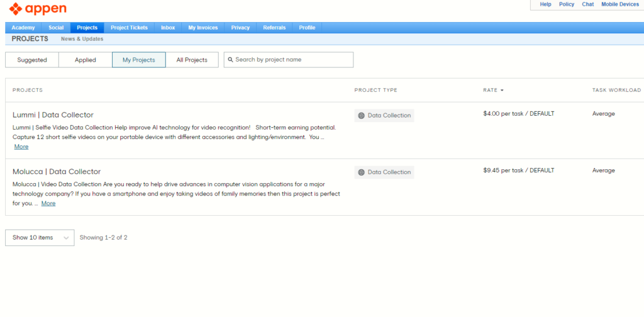Click the Lummi Data Collection type tag
The height and width of the screenshot is (317, 644).
tap(384, 116)
